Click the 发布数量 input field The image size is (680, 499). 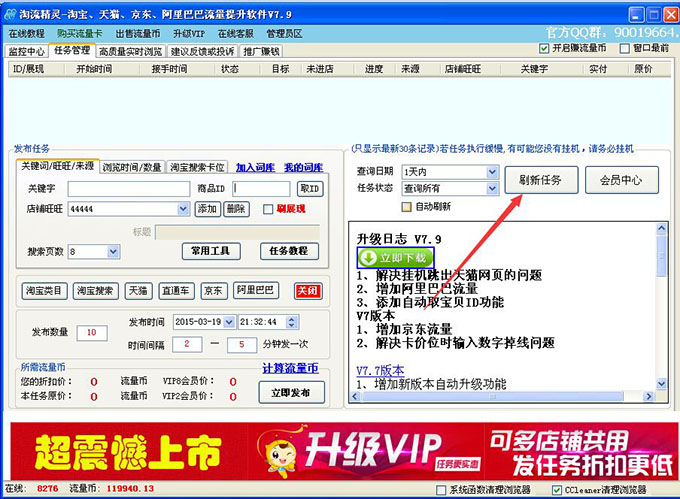pyautogui.click(x=92, y=333)
